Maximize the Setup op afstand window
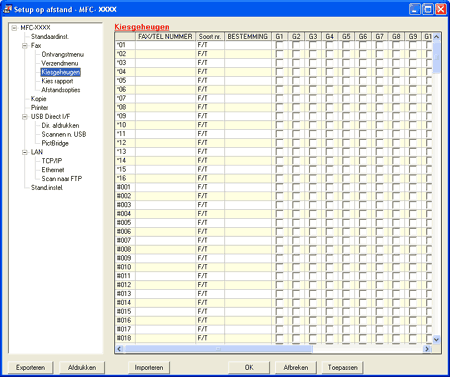This screenshot has height=377, width=450. [x=428, y=9]
